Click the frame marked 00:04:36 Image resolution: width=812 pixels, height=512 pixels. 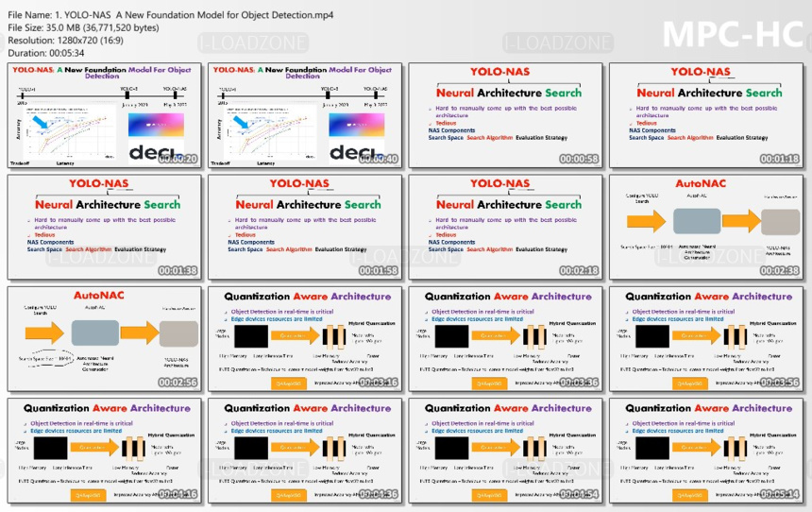pos(305,451)
